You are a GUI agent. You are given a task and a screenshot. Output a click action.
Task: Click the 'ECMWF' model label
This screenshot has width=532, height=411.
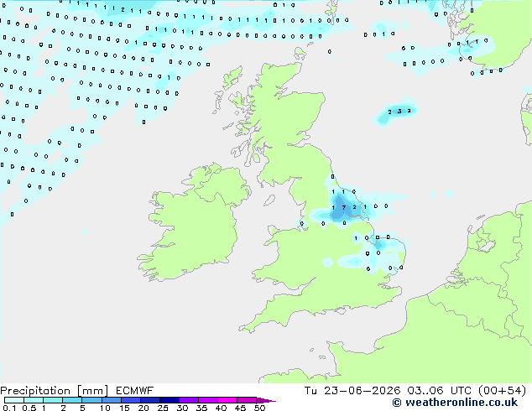pyautogui.click(x=134, y=391)
